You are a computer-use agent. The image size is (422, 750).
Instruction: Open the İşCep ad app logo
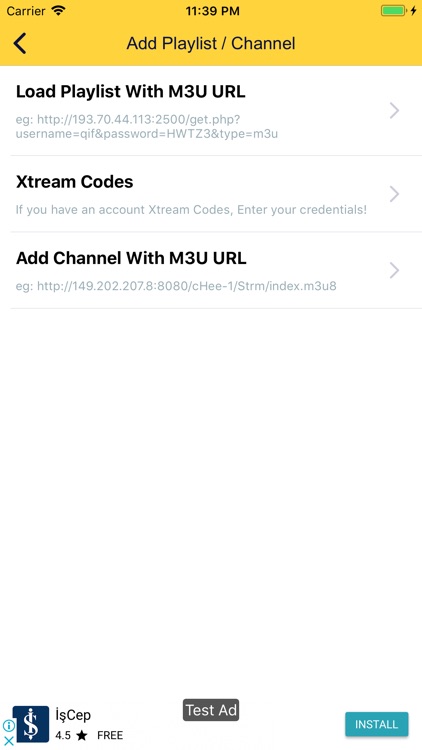[31, 724]
